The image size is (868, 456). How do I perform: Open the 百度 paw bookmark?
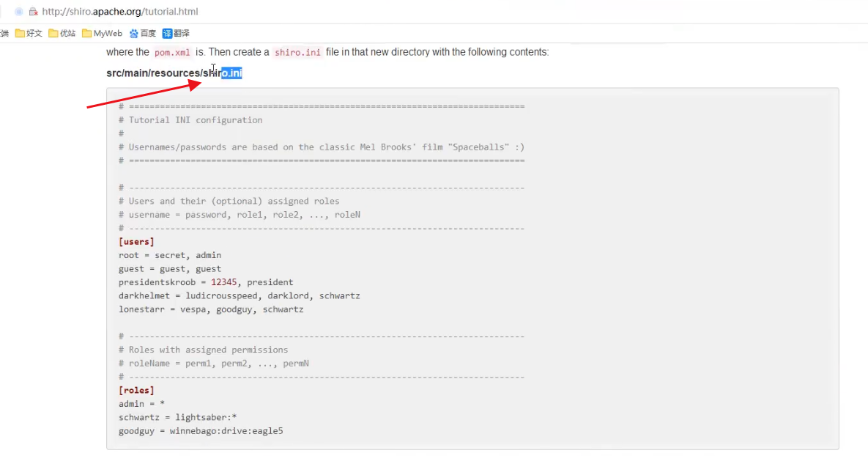click(x=143, y=33)
